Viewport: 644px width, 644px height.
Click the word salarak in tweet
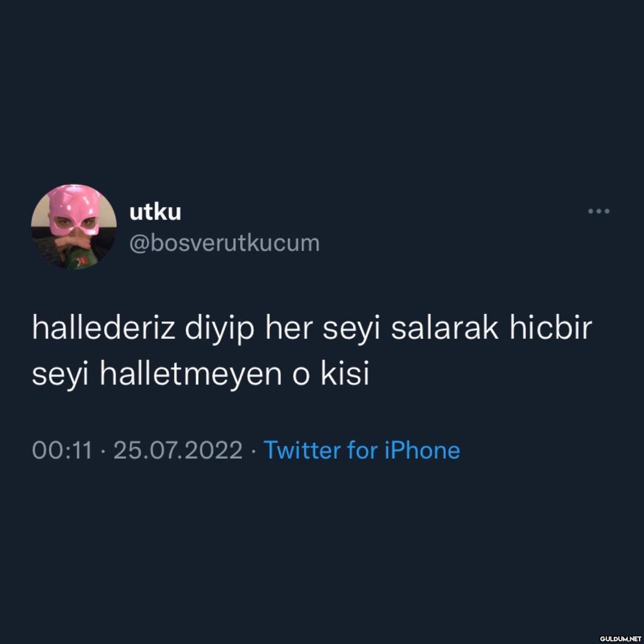445,328
